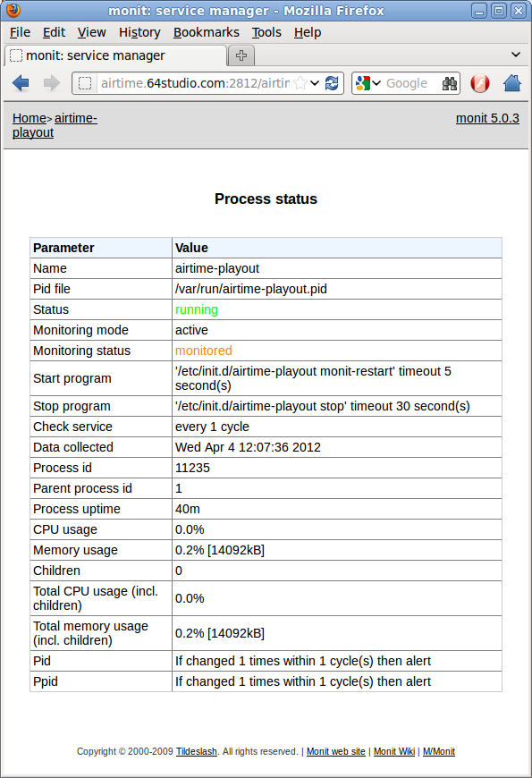
Task: Select the monit: service manager tab
Action: click(x=115, y=55)
